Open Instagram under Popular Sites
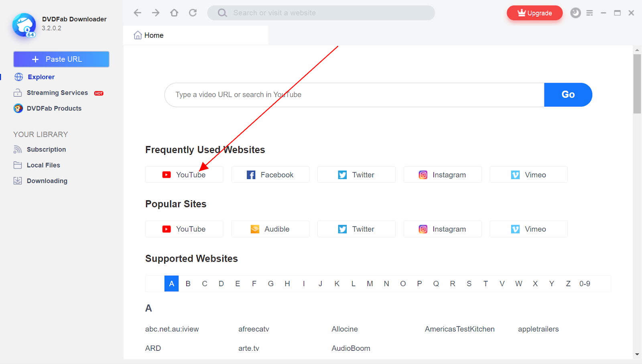 443,229
